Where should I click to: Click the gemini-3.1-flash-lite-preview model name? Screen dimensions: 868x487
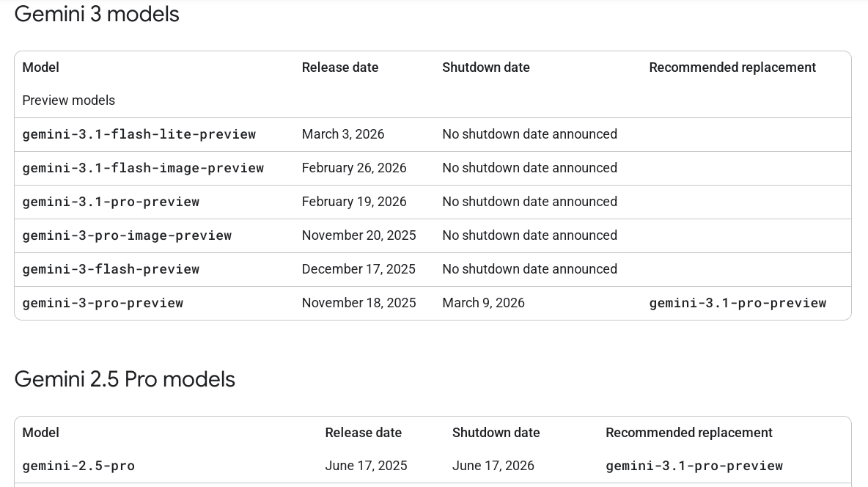tap(139, 134)
